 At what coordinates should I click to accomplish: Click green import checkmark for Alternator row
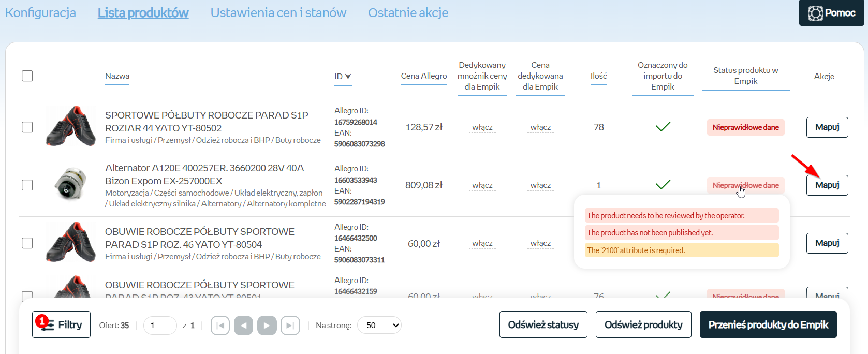[663, 185]
